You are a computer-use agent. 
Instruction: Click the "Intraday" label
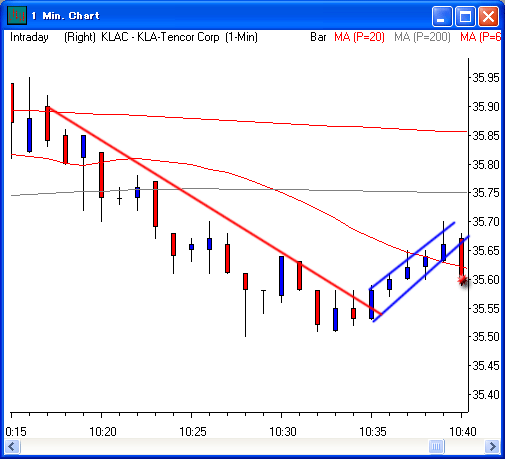point(29,37)
